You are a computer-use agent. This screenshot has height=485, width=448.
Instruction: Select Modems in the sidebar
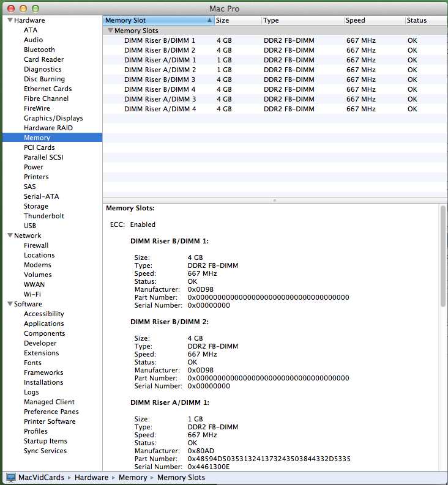37,265
